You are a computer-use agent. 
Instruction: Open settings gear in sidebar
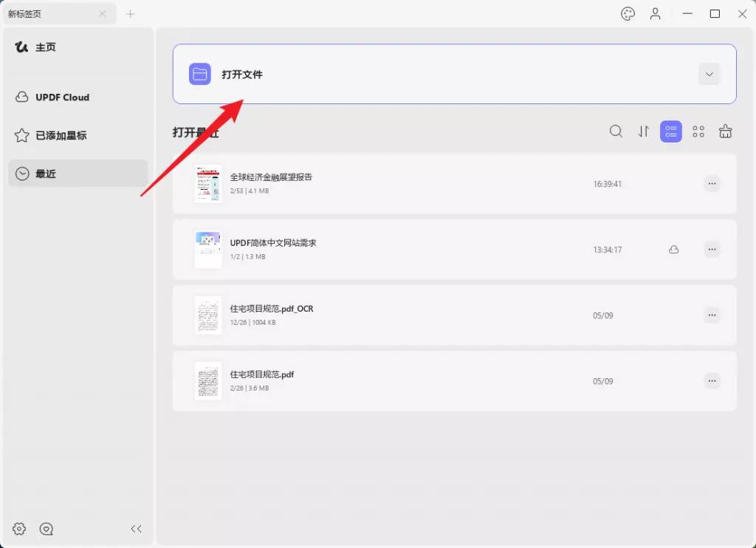point(20,529)
